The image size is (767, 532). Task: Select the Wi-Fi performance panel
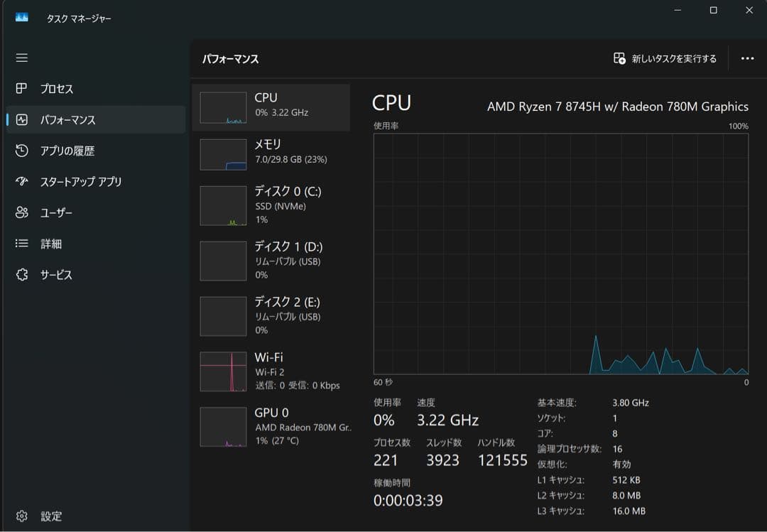pos(273,372)
